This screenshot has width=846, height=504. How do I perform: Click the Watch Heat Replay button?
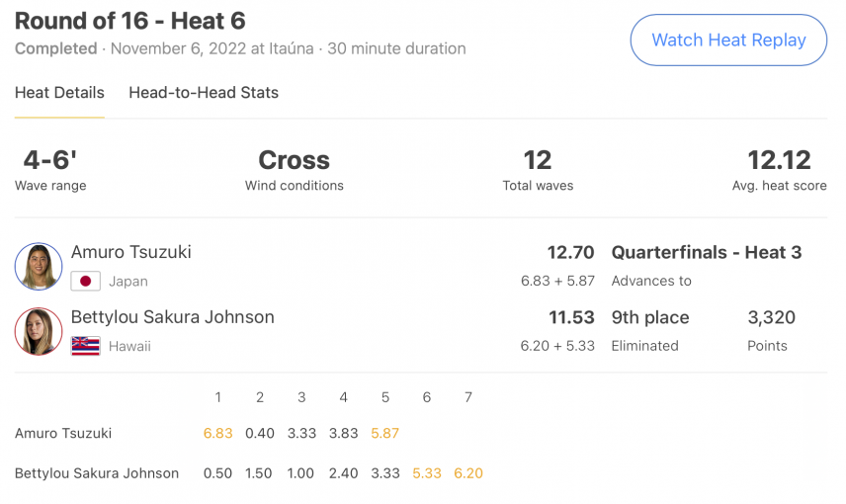coord(728,40)
